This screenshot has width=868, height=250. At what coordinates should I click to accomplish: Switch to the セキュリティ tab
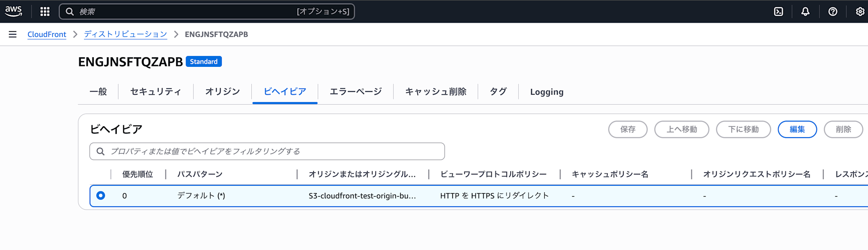tap(156, 92)
